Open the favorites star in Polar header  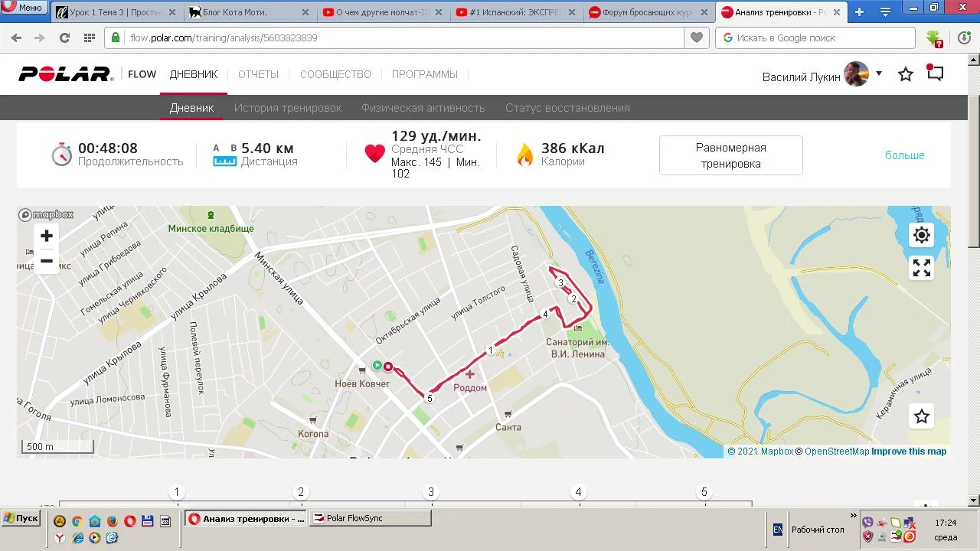coord(906,74)
